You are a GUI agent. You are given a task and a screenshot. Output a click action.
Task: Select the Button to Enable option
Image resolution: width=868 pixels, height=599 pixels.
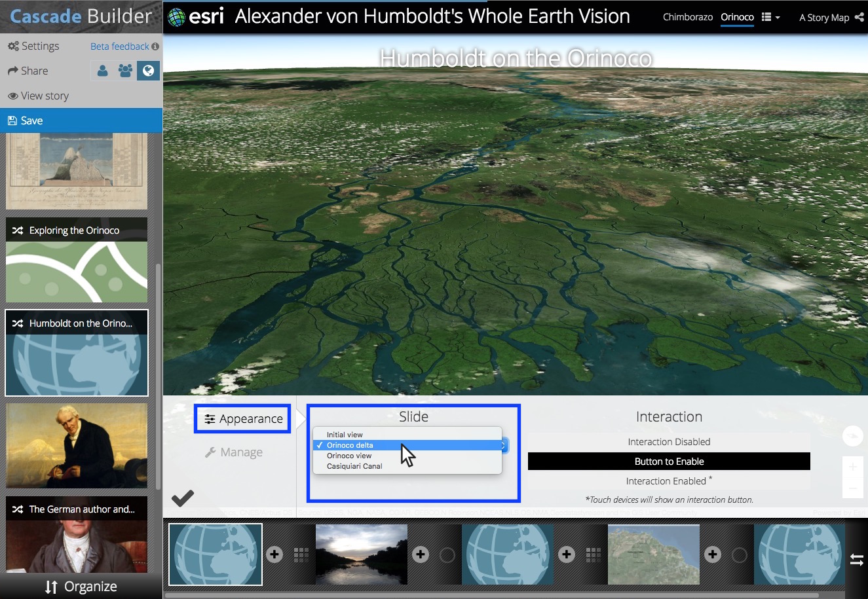coord(669,462)
